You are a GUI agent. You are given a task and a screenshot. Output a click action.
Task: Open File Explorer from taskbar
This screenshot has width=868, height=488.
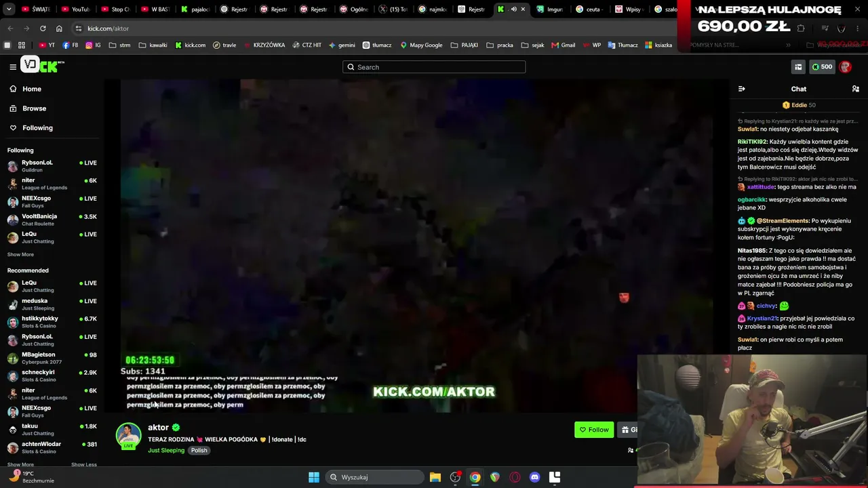point(435,477)
